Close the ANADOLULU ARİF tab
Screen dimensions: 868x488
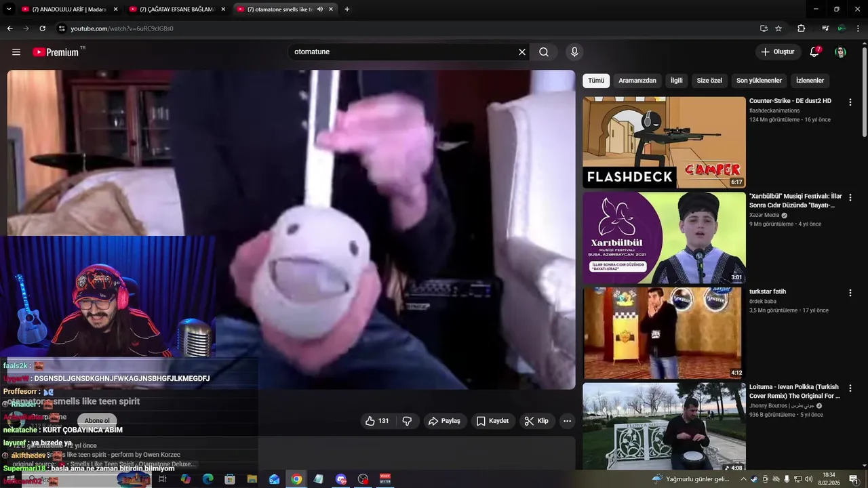point(115,9)
